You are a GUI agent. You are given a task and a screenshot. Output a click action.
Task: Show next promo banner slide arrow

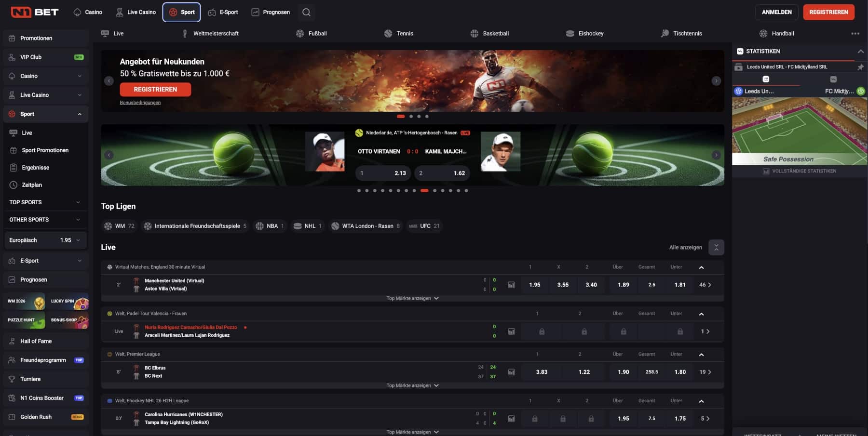coord(716,81)
